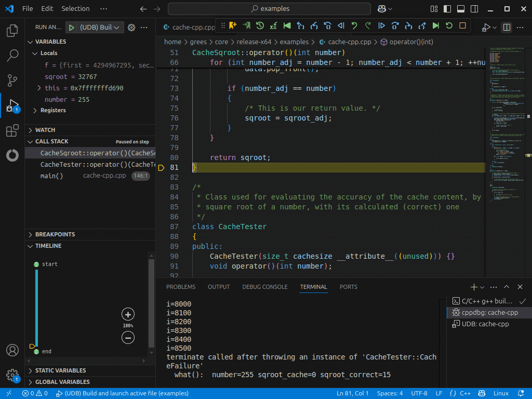Screen dimensions: 532x399
Task: Expand the Registers node
Action: tap(35, 110)
